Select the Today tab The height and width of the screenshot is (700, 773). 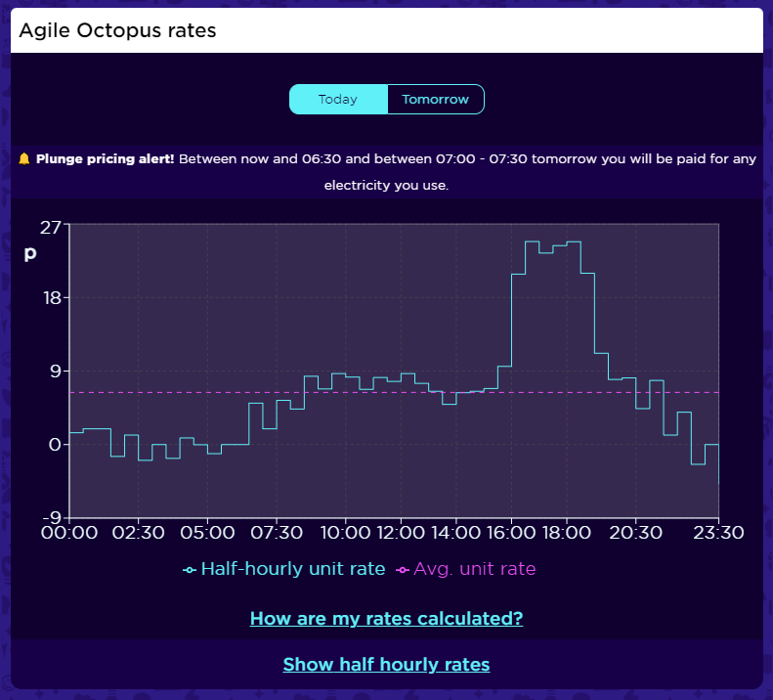[x=338, y=99]
